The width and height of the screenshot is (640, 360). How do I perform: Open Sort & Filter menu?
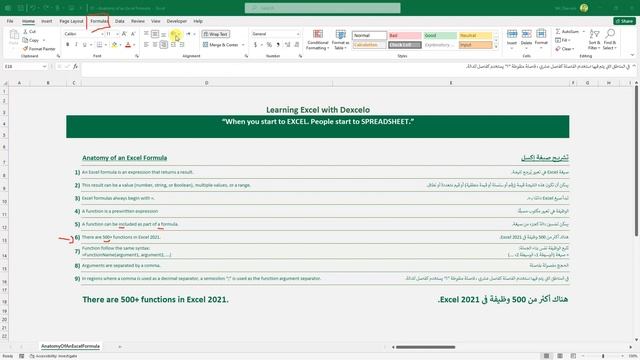[594, 40]
